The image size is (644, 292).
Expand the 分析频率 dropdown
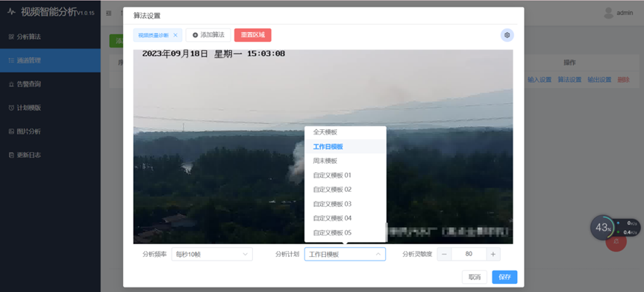click(212, 254)
